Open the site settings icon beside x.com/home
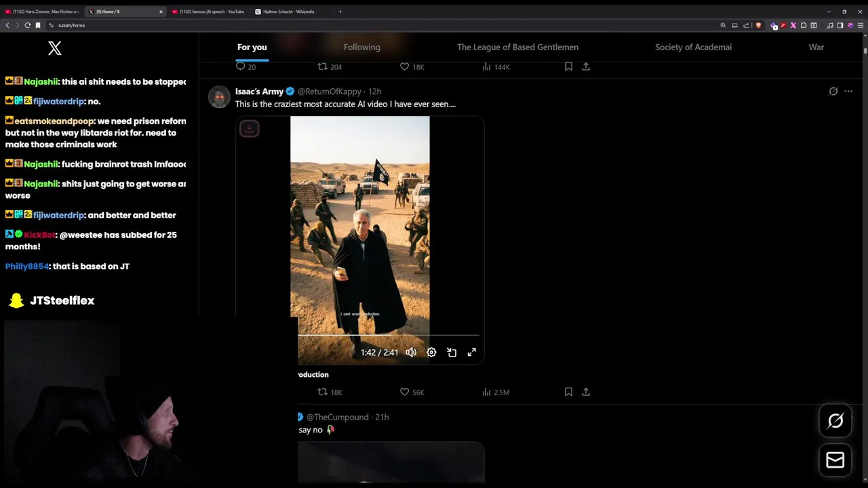The height and width of the screenshot is (488, 868). [51, 25]
